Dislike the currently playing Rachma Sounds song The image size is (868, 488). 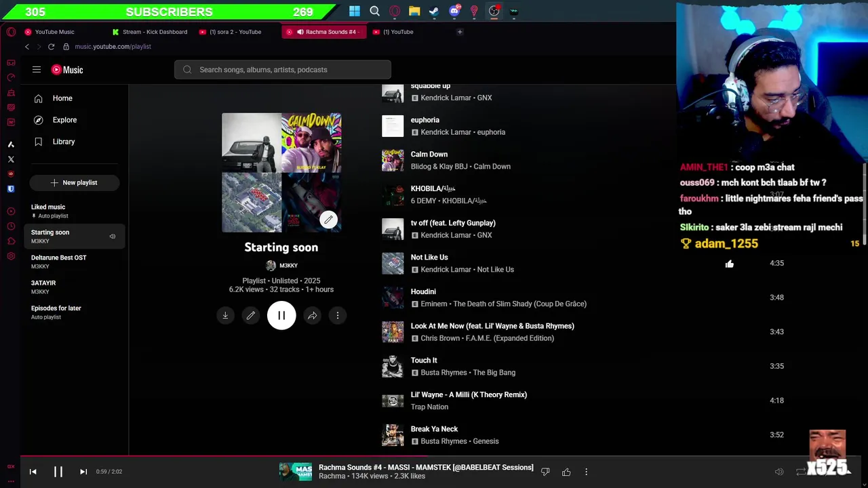pyautogui.click(x=545, y=472)
